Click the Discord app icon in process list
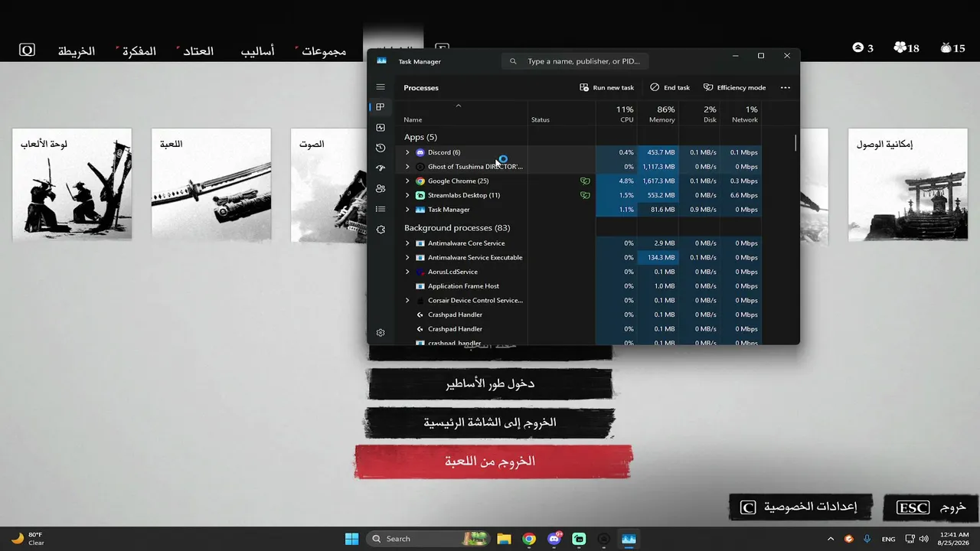The image size is (980, 551). [x=420, y=152]
